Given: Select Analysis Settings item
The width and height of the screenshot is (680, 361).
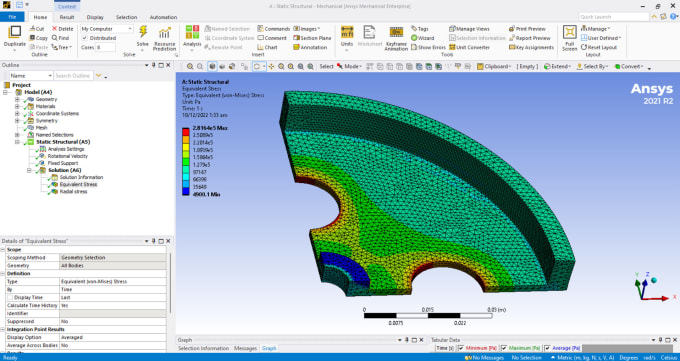Looking at the screenshot, I should tap(66, 149).
